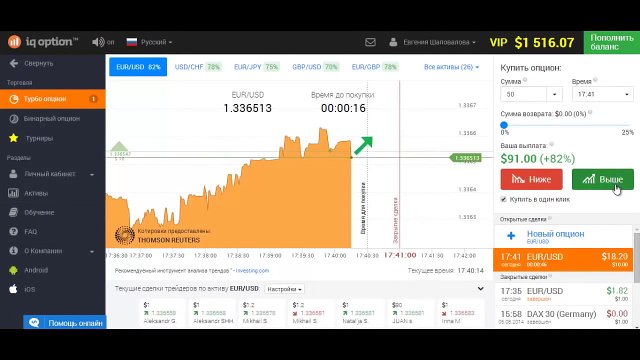Select the EUR/JPY 75% tab
640x360 pixels.
pos(256,67)
